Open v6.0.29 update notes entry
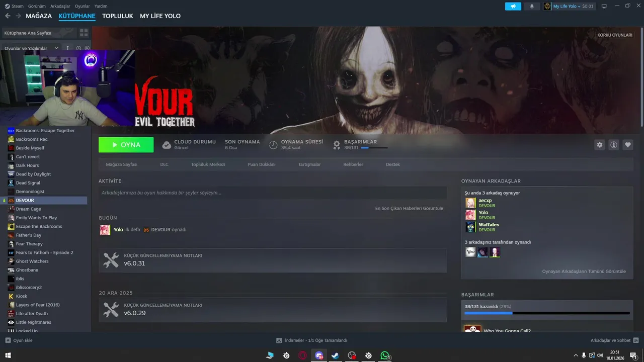The image size is (644, 362). point(273,310)
